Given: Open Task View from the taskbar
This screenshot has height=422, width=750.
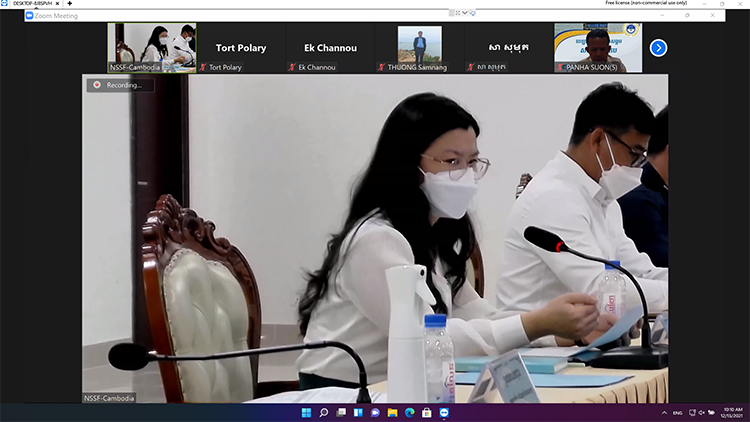Looking at the screenshot, I should (341, 412).
